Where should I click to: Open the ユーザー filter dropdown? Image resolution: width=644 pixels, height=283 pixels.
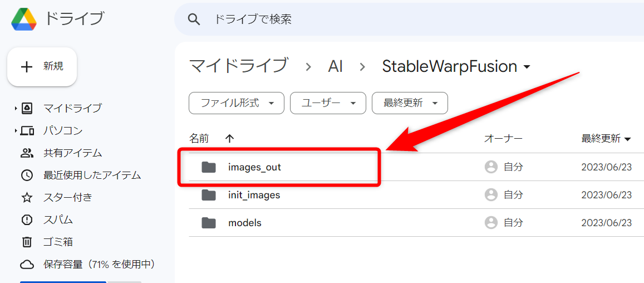(328, 103)
